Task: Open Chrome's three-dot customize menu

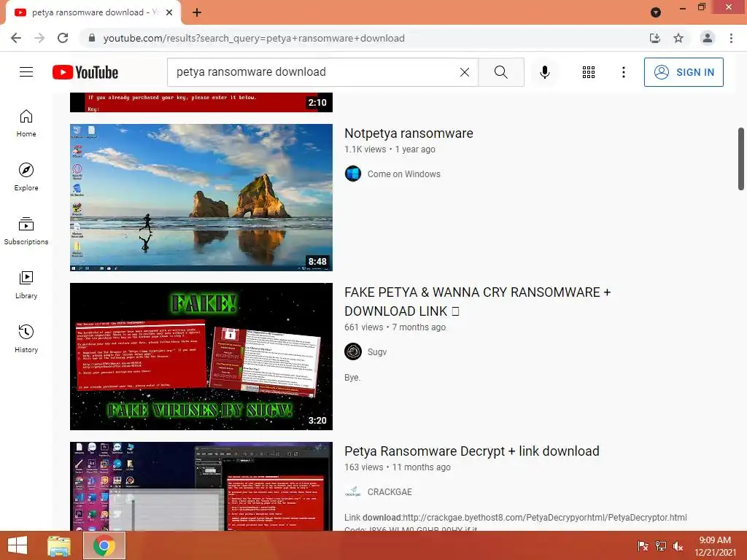Action: pos(731,38)
